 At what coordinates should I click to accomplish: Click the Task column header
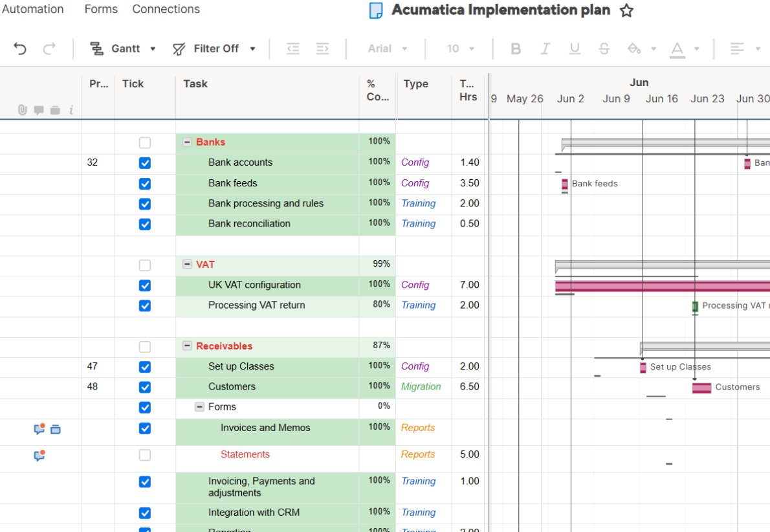click(x=195, y=83)
